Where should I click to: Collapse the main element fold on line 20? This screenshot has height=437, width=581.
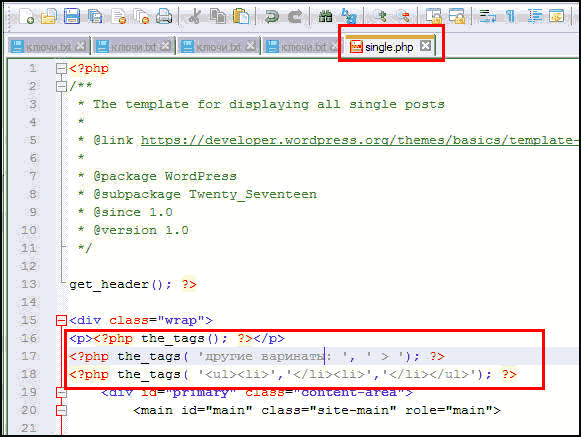click(61, 410)
